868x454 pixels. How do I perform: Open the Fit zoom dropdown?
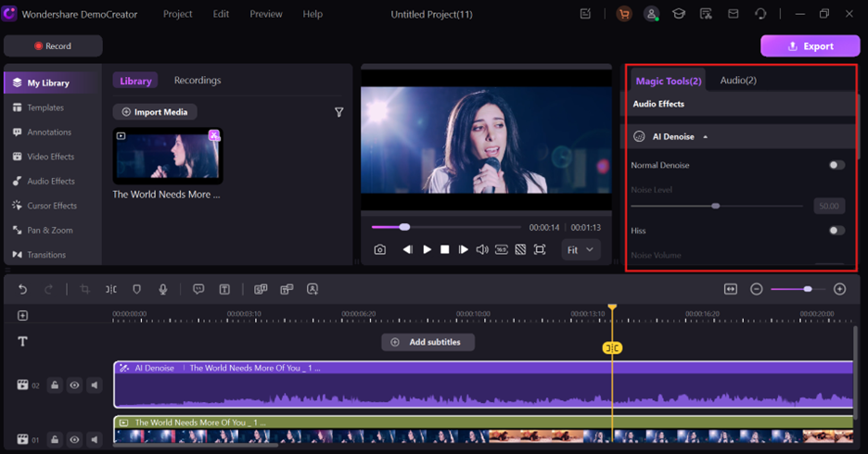tap(581, 249)
